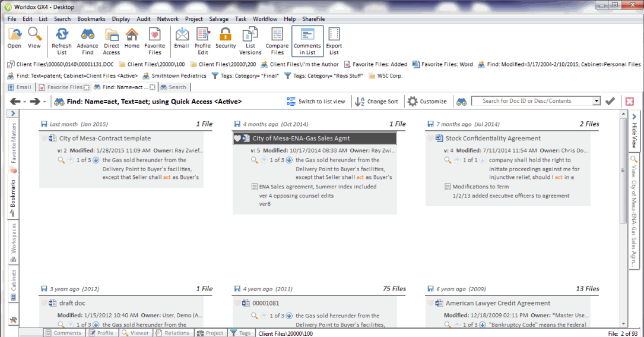Open Favorite Files toolbar icon
This screenshot has width=644, height=337.
(x=155, y=41)
